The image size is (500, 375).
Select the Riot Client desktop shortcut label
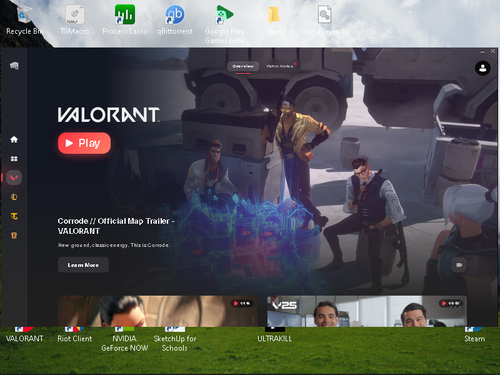click(75, 338)
